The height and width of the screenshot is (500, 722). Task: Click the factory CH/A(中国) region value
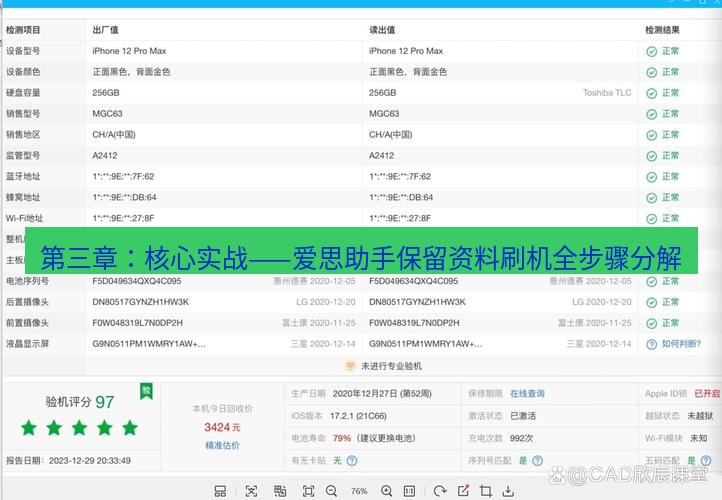pyautogui.click(x=114, y=134)
